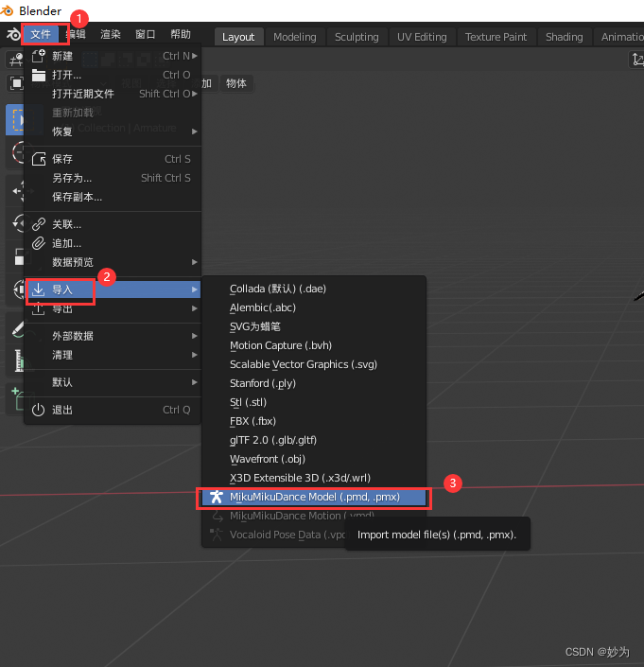Click the object mode square icon in header
Image resolution: width=644 pixels, height=667 pixels.
(17, 83)
